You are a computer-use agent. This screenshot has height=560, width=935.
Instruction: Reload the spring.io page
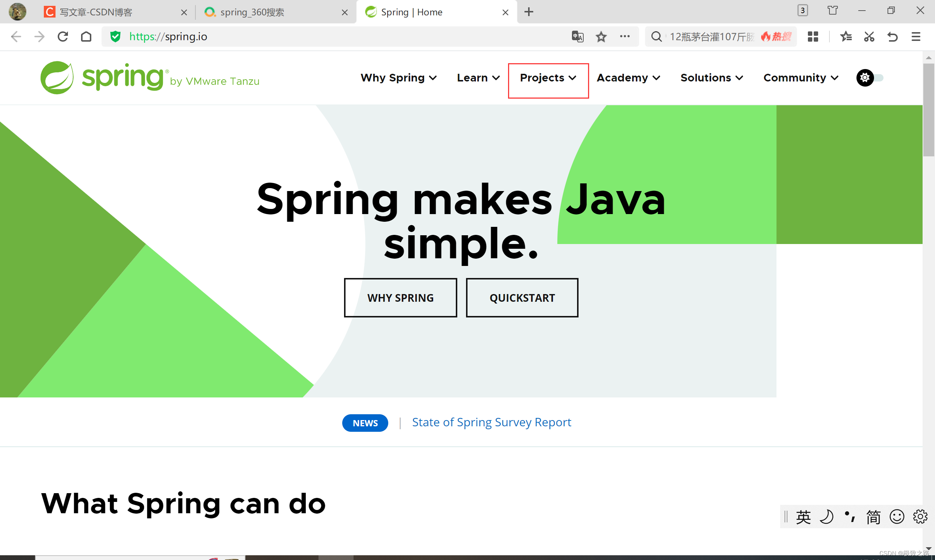pyautogui.click(x=62, y=37)
